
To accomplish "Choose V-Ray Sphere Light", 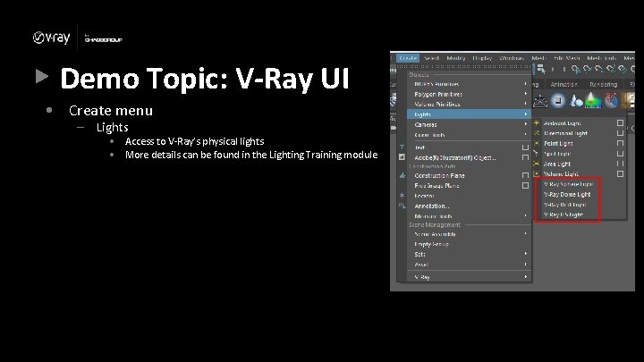I will (569, 184).
